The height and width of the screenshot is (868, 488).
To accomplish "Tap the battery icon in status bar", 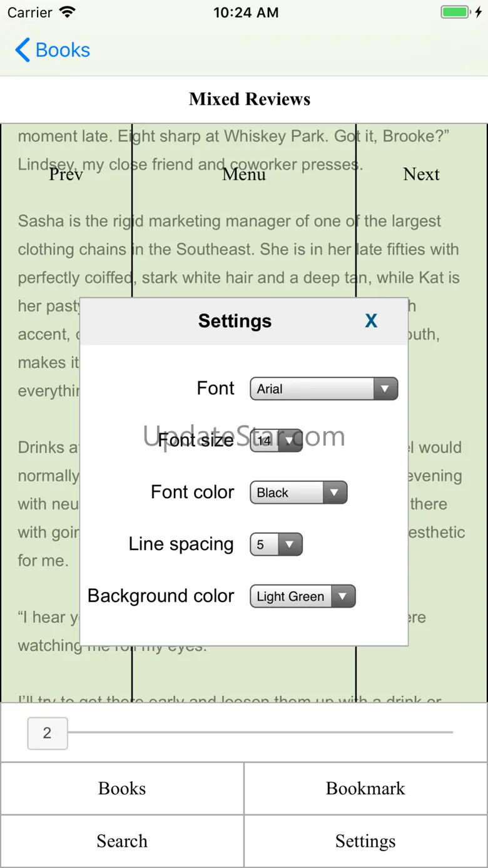I will (454, 13).
